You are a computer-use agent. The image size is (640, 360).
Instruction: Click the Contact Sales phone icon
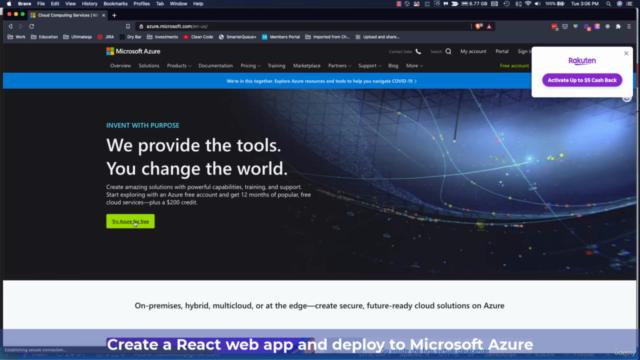click(x=418, y=51)
